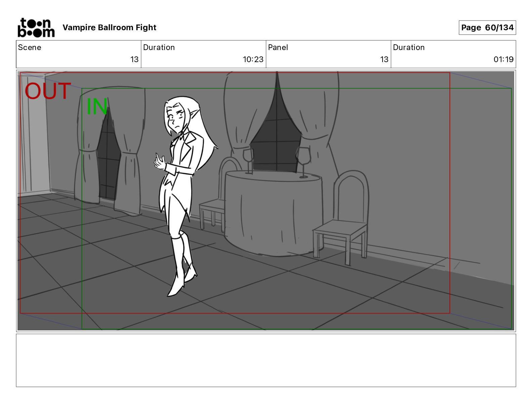Click panel duration value '01:19'
The image size is (532, 411).
coord(503,59)
